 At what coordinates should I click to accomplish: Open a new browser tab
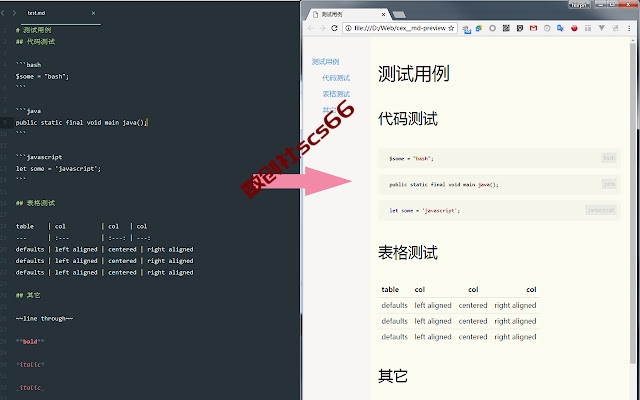point(399,15)
